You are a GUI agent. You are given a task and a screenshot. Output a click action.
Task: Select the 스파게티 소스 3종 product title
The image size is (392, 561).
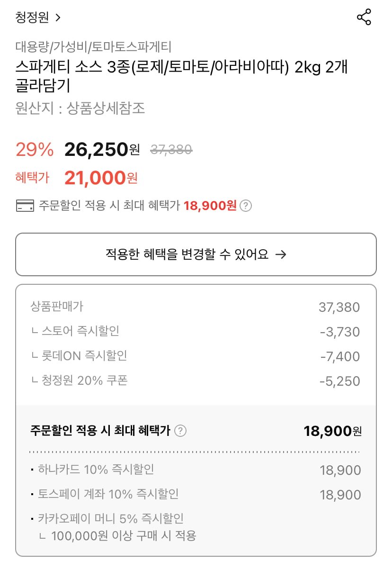[x=181, y=76]
